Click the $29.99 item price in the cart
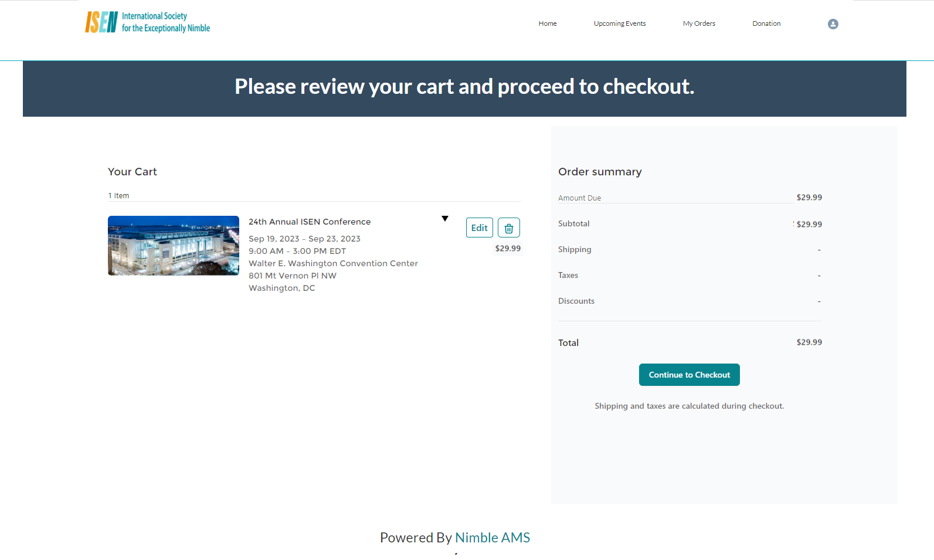Viewport: 934px width, 560px height. [x=508, y=249]
